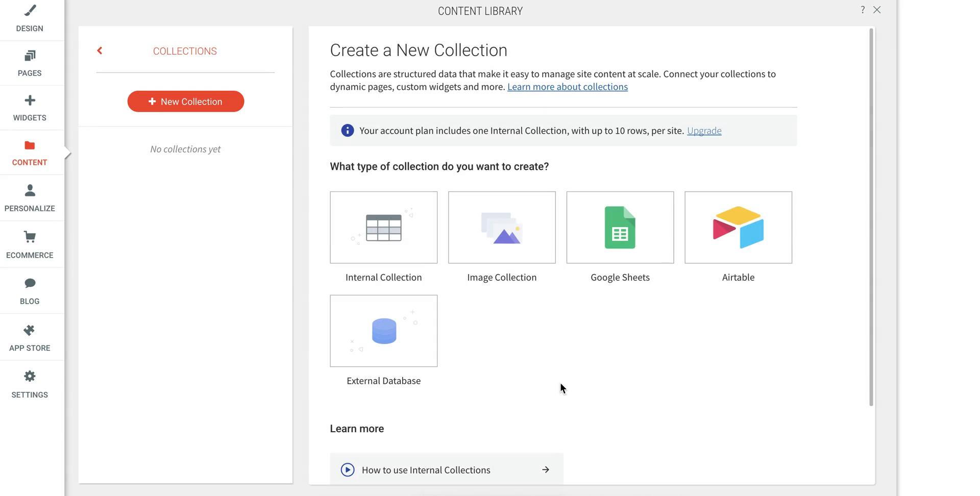Open the Personalize person icon
The width and height of the screenshot is (980, 496).
click(x=30, y=190)
